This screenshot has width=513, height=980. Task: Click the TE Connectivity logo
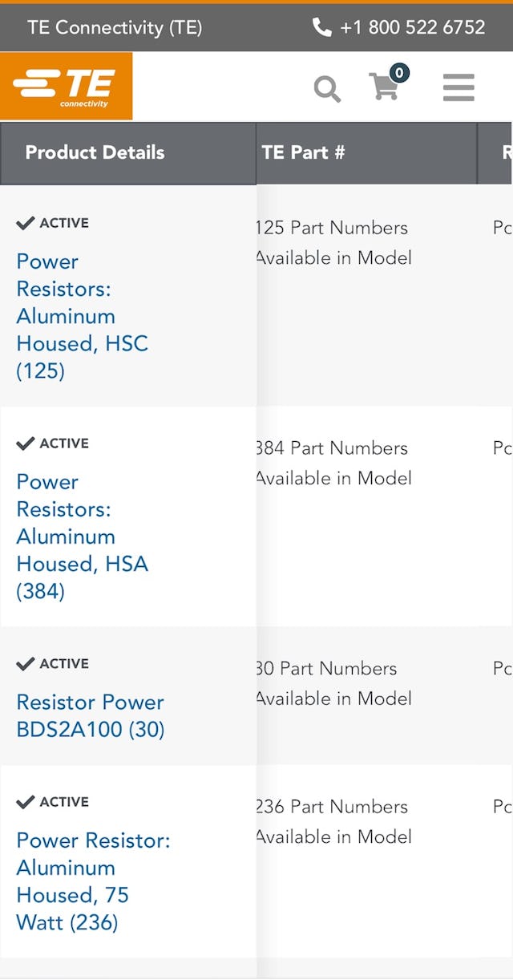pyautogui.click(x=66, y=86)
